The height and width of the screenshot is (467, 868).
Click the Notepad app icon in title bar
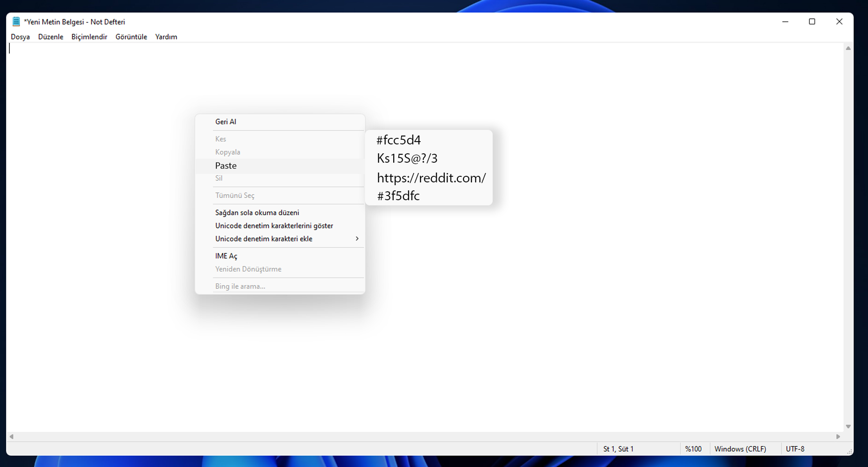(16, 22)
